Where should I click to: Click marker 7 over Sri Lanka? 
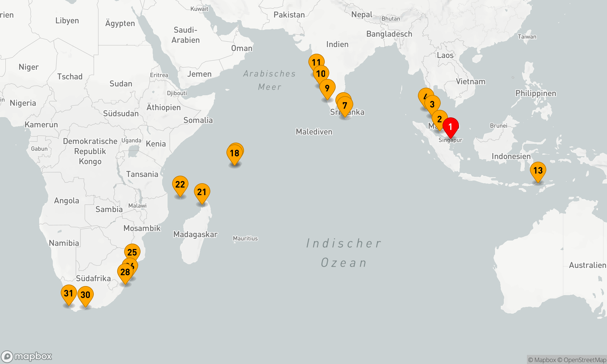pos(345,106)
